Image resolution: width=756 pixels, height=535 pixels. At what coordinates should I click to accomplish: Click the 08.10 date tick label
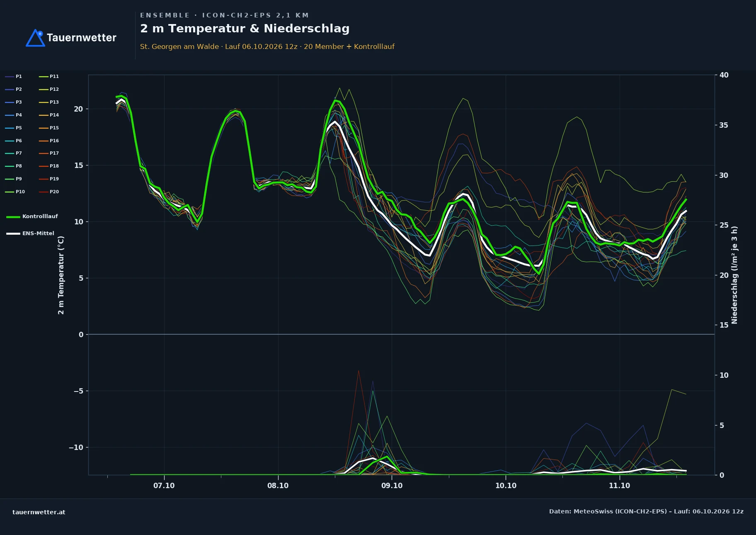278,486
